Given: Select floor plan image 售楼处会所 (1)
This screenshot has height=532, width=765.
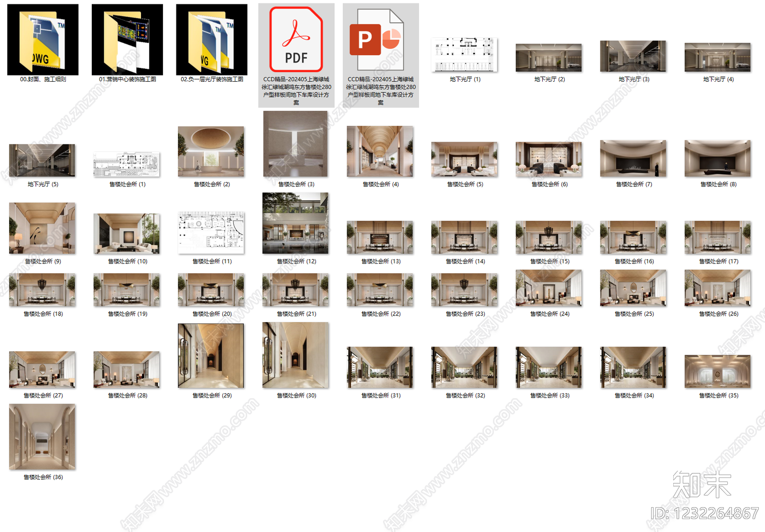Looking at the screenshot, I should coord(127,164).
